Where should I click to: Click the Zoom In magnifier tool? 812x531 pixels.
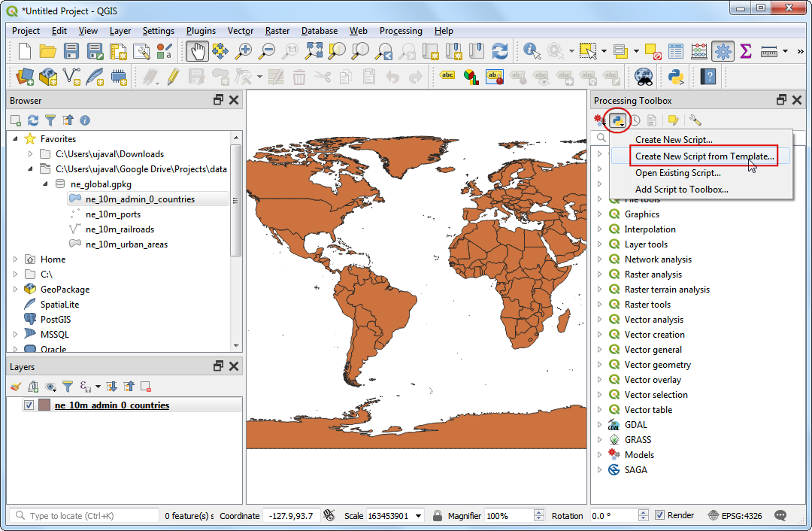pyautogui.click(x=244, y=51)
